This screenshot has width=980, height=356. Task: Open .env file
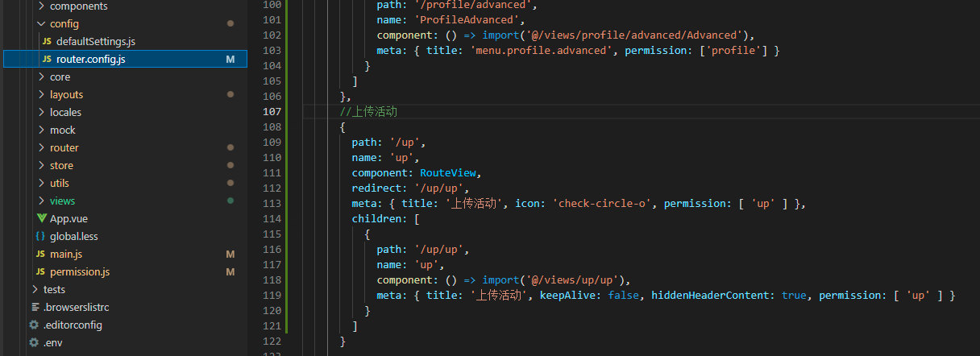(x=52, y=342)
